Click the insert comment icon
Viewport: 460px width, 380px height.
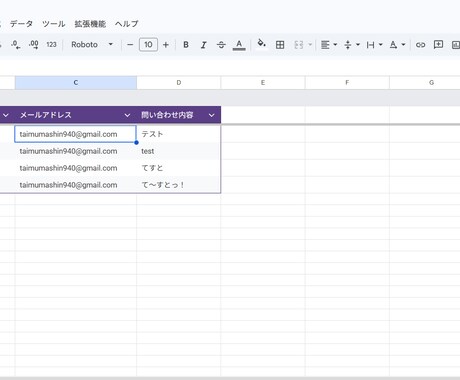[x=438, y=45]
